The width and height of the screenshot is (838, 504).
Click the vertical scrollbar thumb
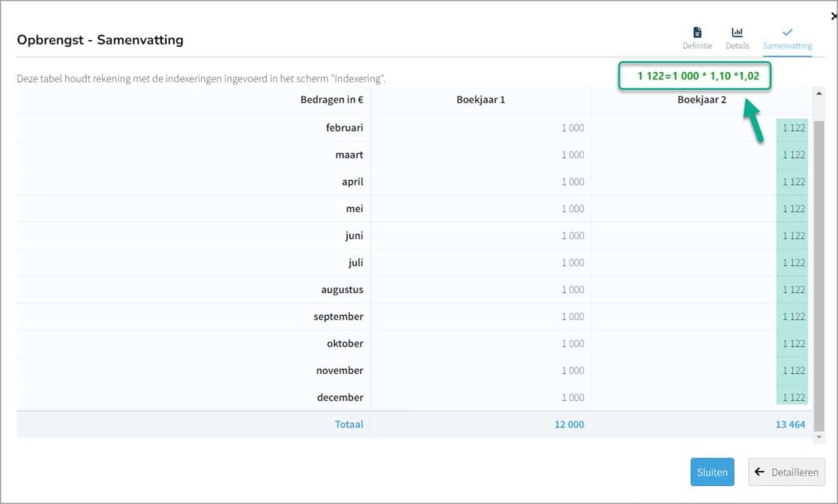[x=818, y=275]
